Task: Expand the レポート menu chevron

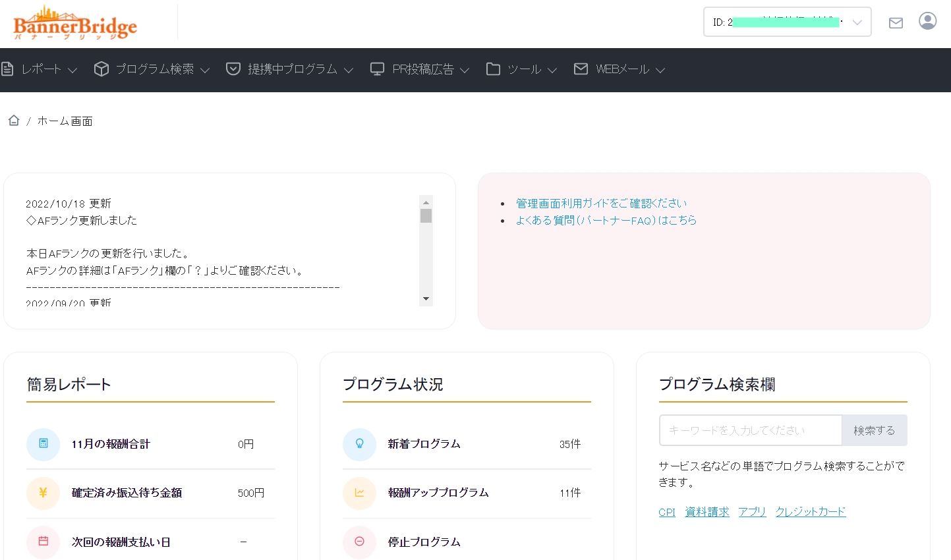Action: (72, 70)
